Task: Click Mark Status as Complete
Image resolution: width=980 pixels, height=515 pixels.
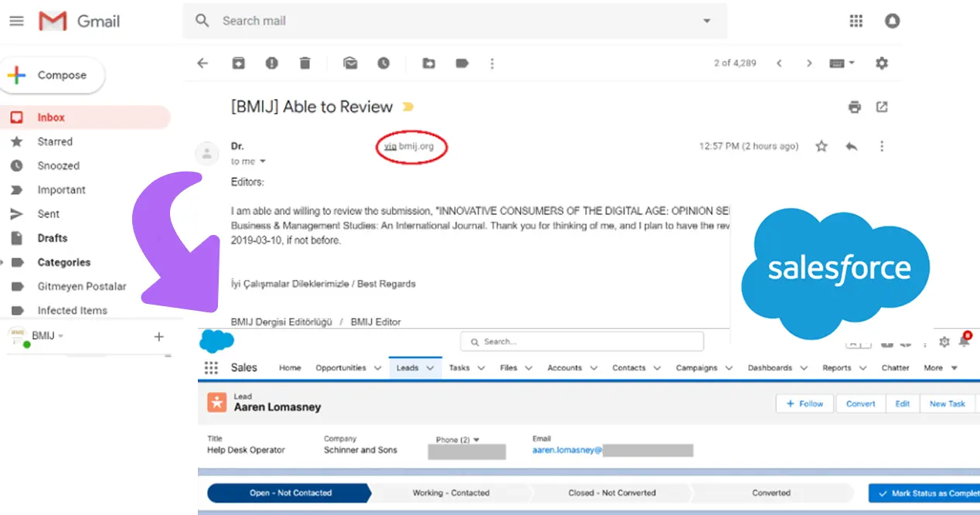Action: [x=924, y=493]
